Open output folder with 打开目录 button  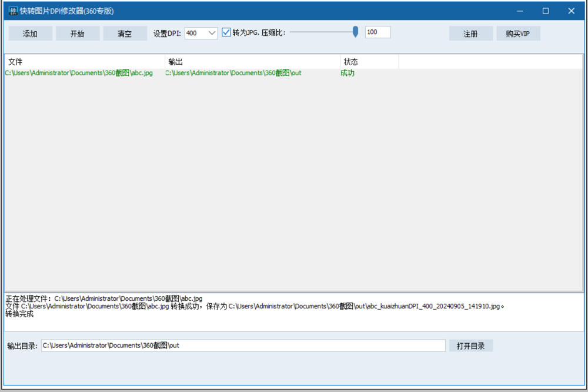[x=471, y=346]
